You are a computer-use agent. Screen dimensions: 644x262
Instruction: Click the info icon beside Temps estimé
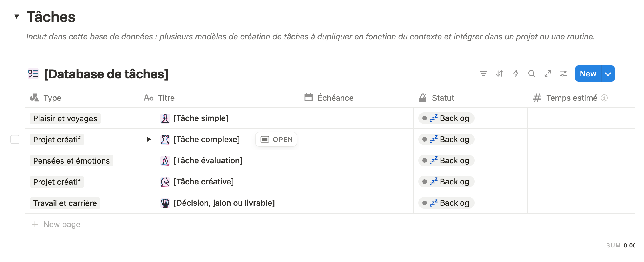pyautogui.click(x=604, y=98)
